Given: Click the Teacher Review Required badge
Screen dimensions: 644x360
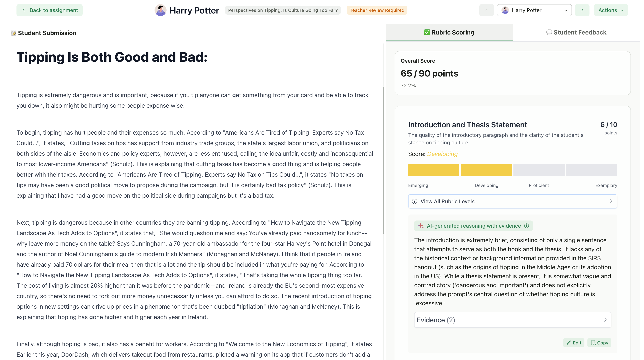Looking at the screenshot, I should pos(377,10).
